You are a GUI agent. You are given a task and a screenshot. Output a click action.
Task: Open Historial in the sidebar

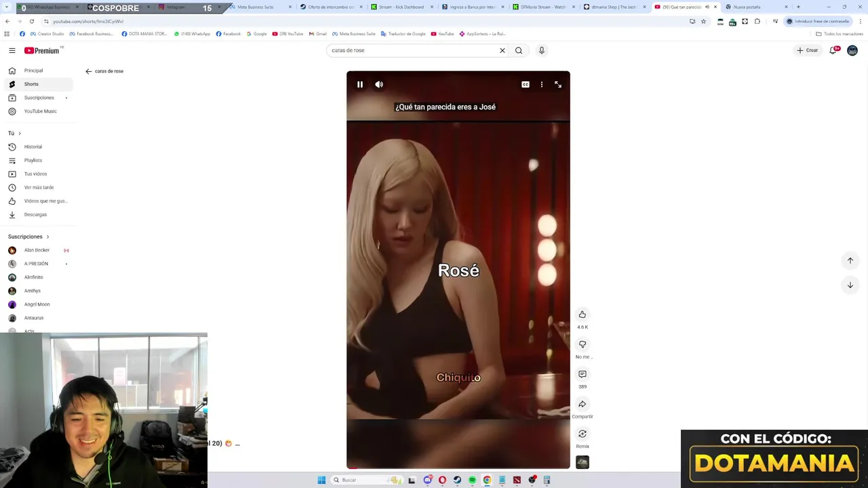(38, 146)
